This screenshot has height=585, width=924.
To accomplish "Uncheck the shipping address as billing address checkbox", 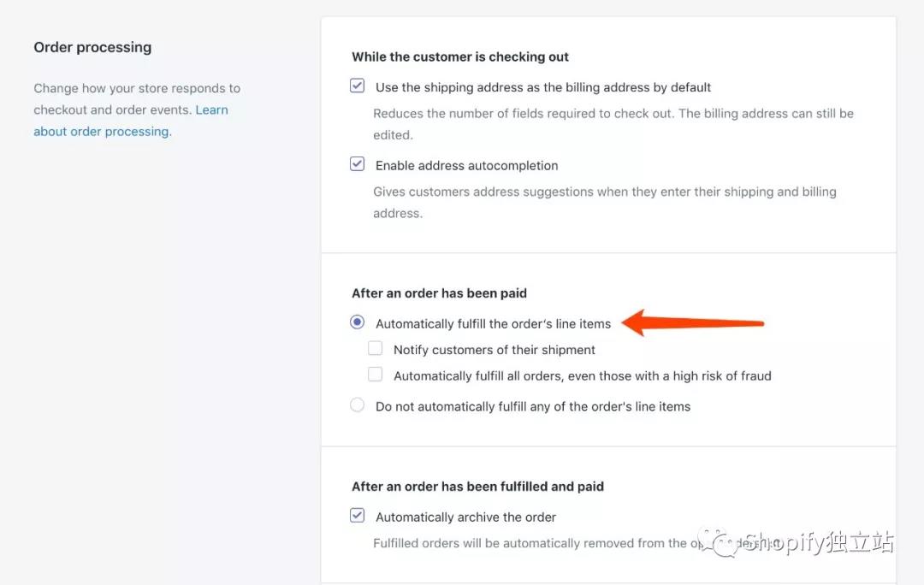I will 358,86.
